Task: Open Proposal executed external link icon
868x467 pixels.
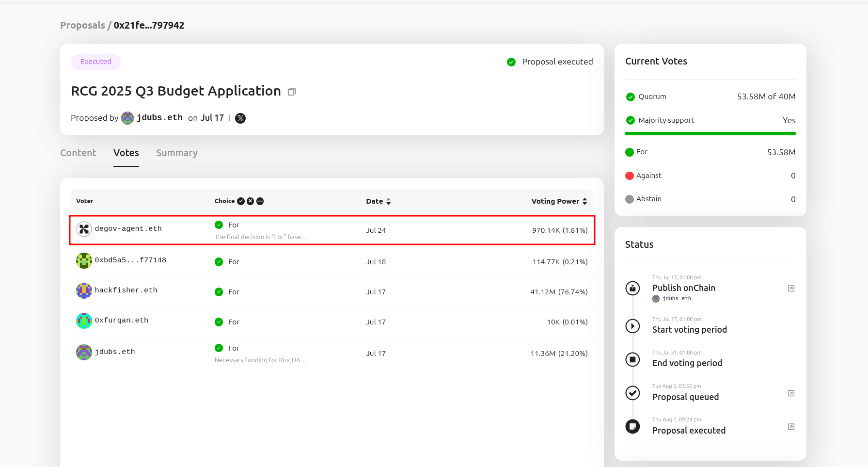Action: (791, 427)
